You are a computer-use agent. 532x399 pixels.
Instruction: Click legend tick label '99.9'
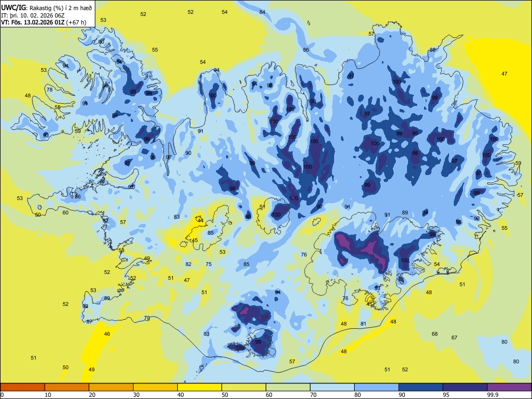493,395
